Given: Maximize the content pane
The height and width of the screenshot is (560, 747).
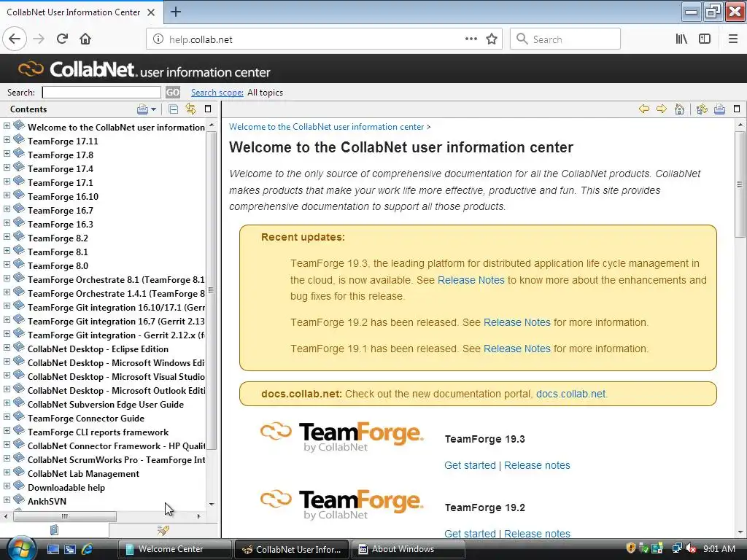Looking at the screenshot, I should (x=737, y=109).
